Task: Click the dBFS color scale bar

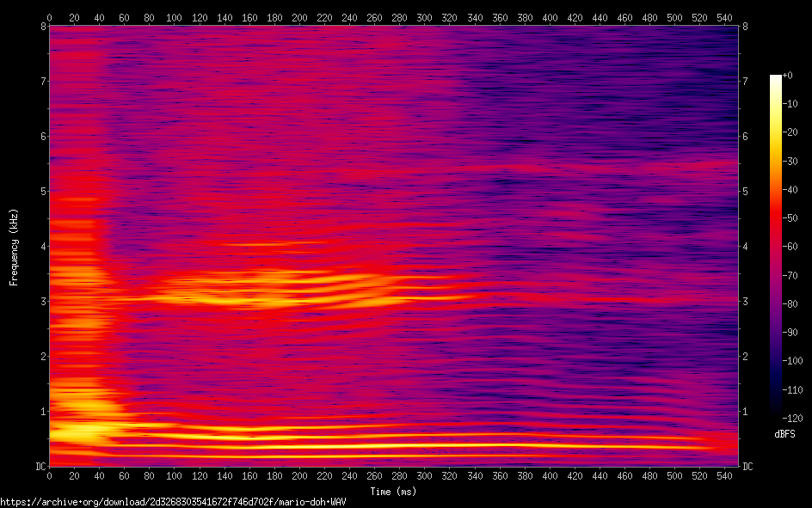Action: click(x=775, y=246)
